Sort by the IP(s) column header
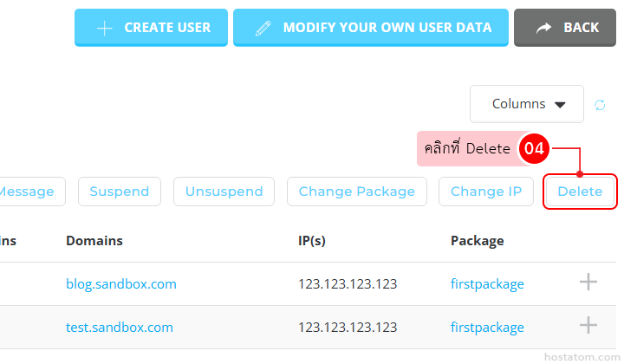This screenshot has height=364, width=624. point(311,240)
